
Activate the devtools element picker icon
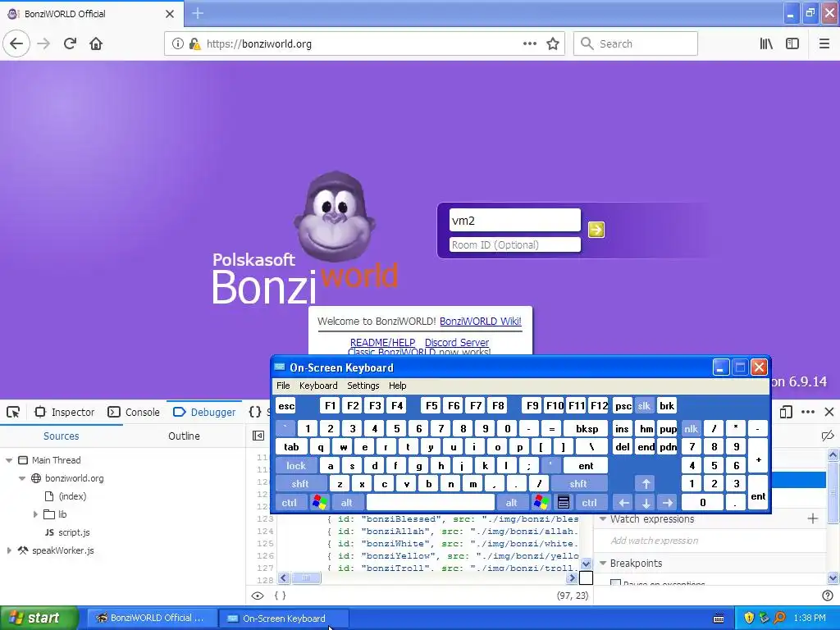pyautogui.click(x=13, y=412)
